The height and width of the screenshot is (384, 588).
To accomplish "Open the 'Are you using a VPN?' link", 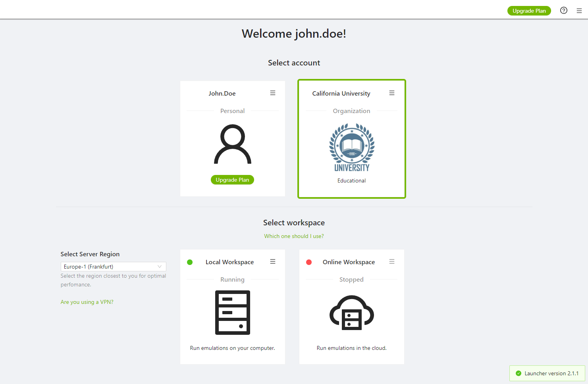I will point(87,302).
